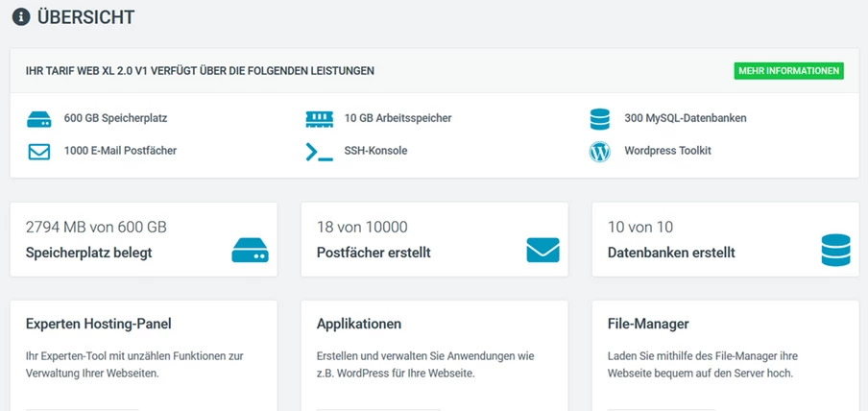Screen dimensions: 868x411
Task: Click the info icon beside ÜBERSICHT
Action: (20, 16)
